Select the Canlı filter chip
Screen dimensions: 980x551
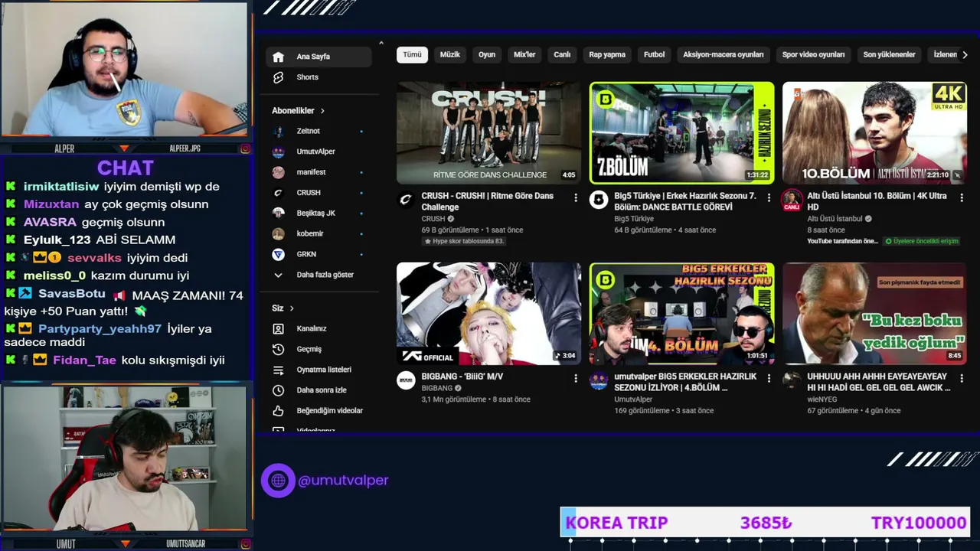562,55
